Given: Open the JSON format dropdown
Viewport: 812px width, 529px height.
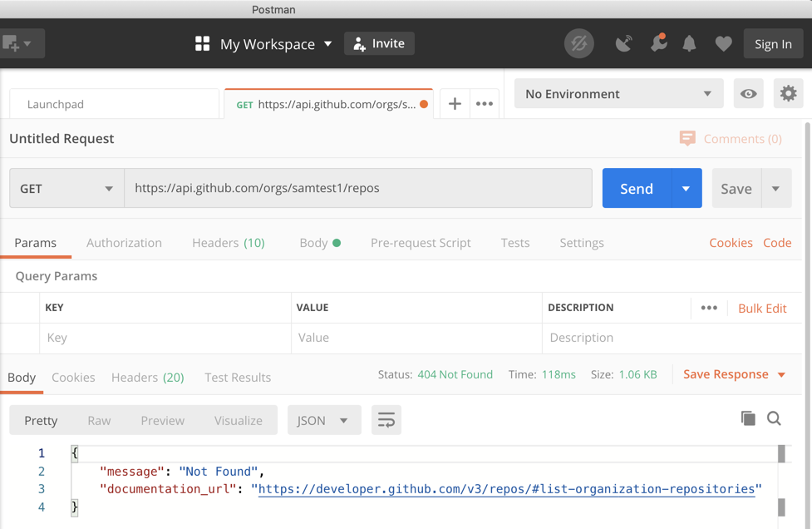Looking at the screenshot, I should (323, 420).
